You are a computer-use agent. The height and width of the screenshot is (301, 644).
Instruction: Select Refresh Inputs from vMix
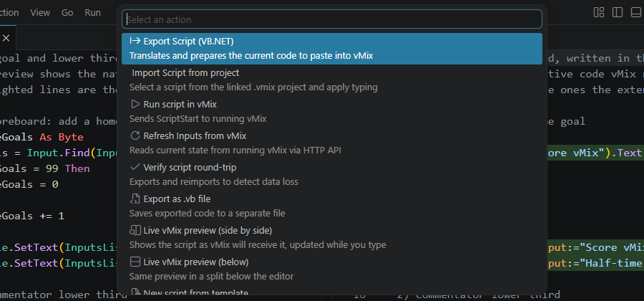click(x=332, y=143)
